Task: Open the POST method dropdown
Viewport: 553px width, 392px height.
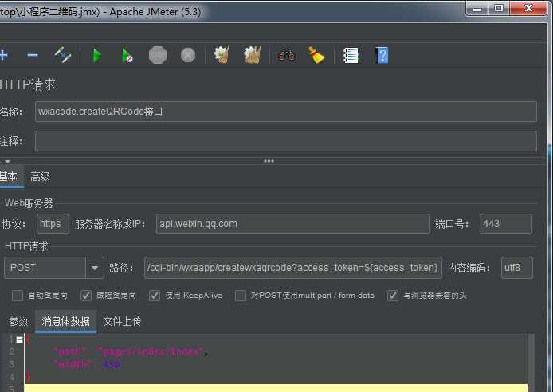Action: click(95, 268)
